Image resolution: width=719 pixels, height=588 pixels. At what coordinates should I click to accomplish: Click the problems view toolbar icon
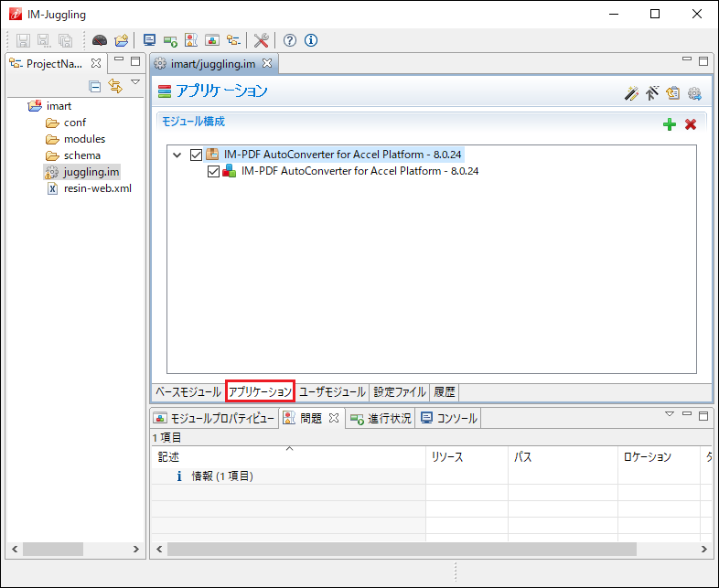pyautogui.click(x=191, y=40)
